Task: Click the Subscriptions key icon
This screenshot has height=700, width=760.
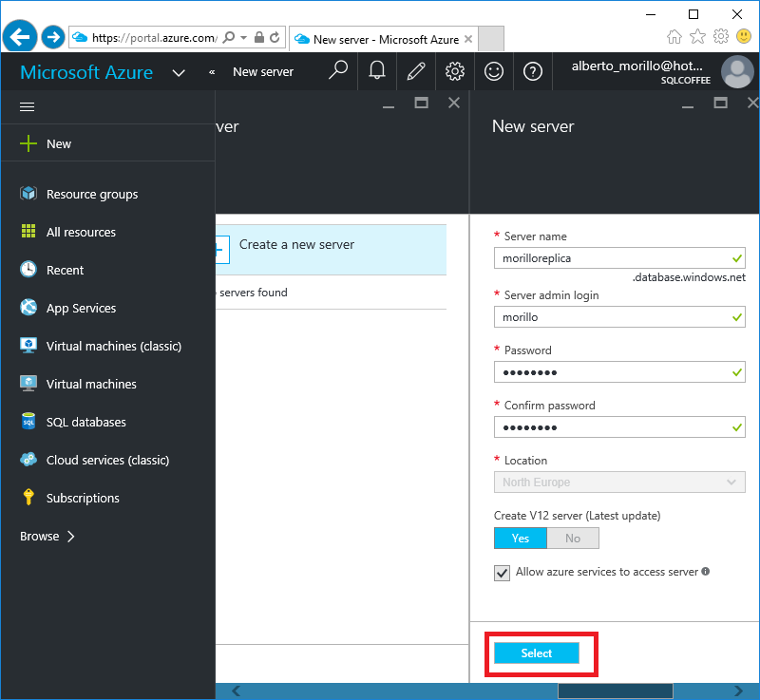Action: coord(28,498)
